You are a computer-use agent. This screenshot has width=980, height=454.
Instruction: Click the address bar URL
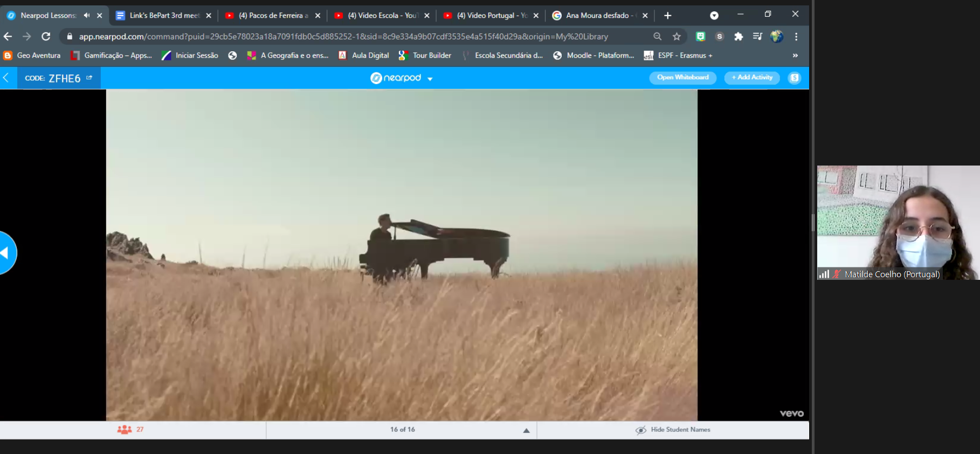(x=343, y=37)
